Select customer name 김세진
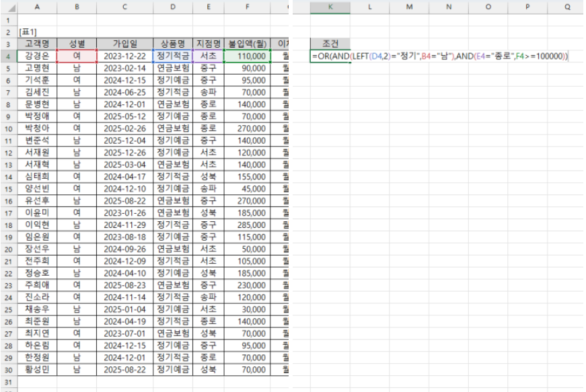Viewport: 586px width, 392px height. [x=37, y=92]
